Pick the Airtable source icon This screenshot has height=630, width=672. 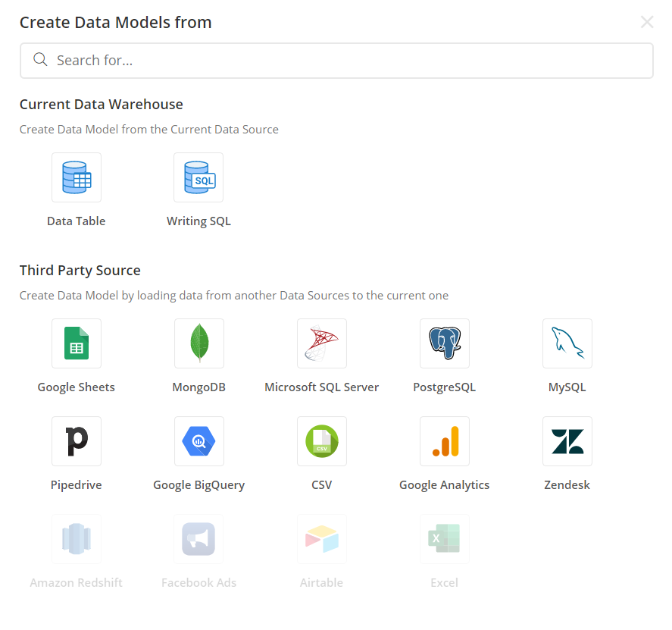point(322,539)
